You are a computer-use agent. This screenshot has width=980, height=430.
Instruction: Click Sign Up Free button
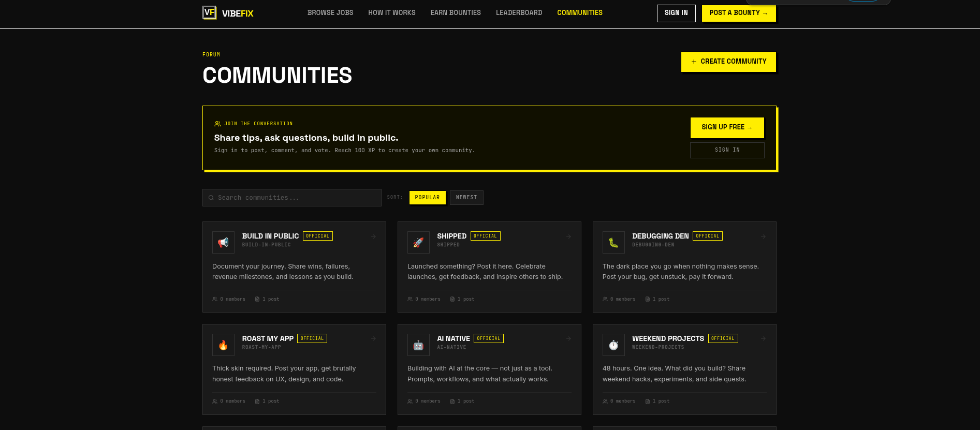[x=727, y=127]
